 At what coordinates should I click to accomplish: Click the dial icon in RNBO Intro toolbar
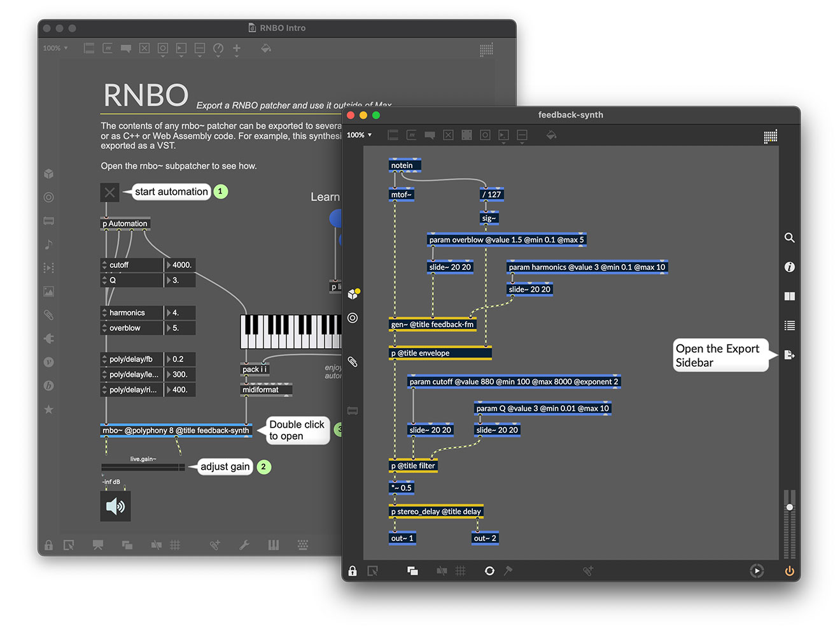coord(218,49)
